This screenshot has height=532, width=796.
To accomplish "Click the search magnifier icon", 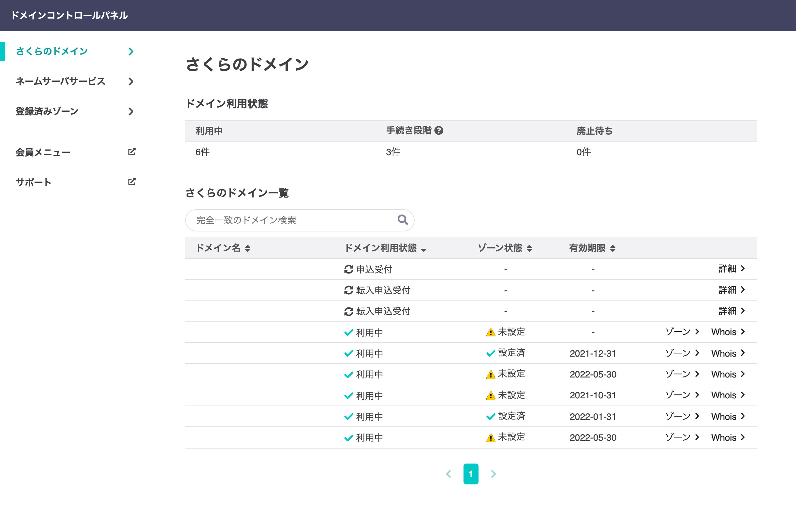I will pos(403,220).
